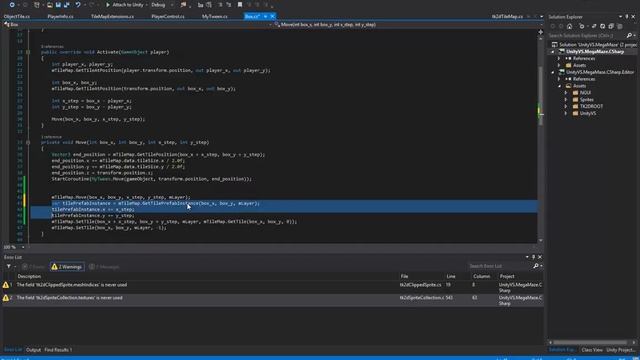Click the Error List filter funnel icon
This screenshot has height=360, width=640.
[9, 267]
